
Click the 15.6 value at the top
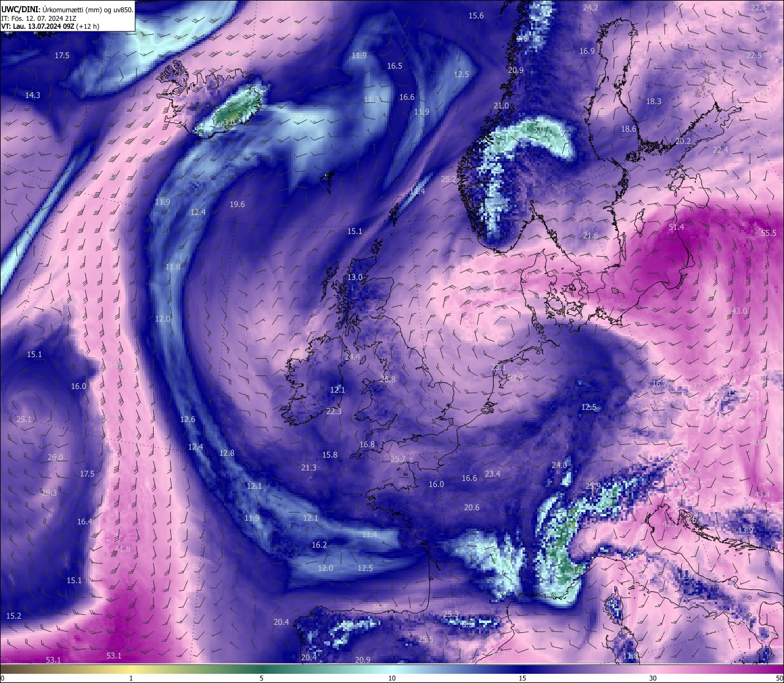[x=476, y=15]
